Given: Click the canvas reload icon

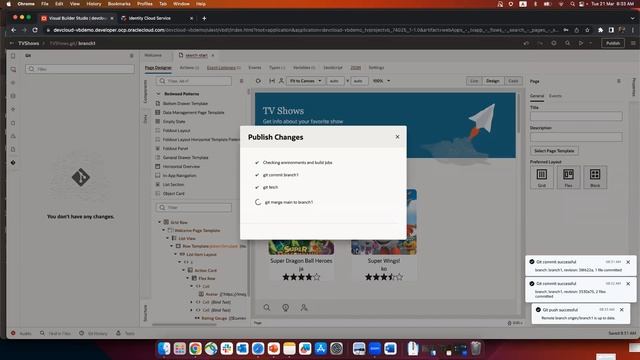Looking at the screenshot, I should 258,81.
